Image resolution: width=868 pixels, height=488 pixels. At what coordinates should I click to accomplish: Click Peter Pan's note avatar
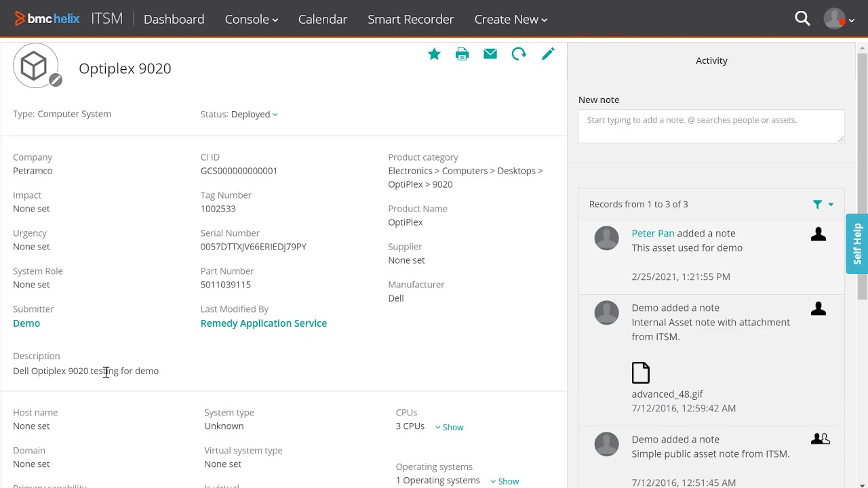pos(606,239)
